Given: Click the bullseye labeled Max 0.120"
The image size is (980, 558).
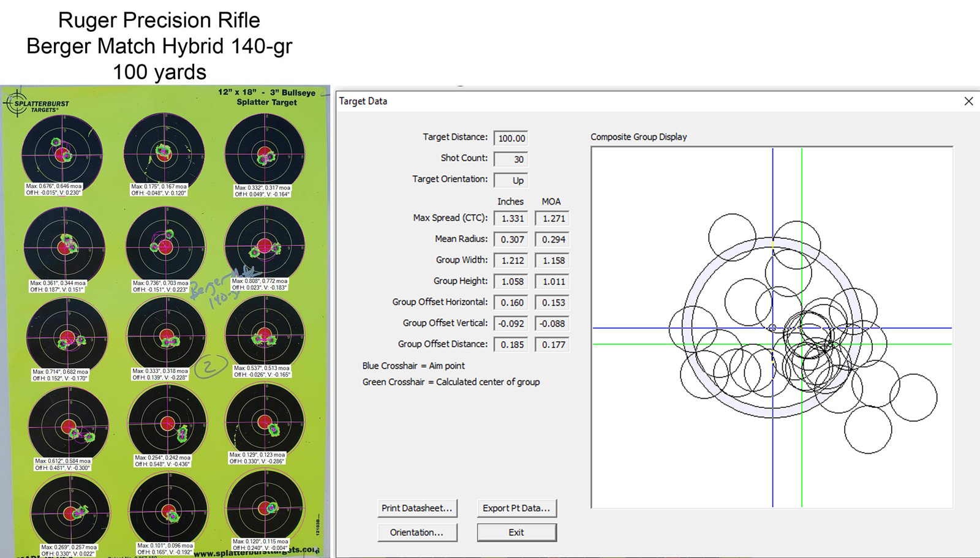Looking at the screenshot, I should pos(266,508).
